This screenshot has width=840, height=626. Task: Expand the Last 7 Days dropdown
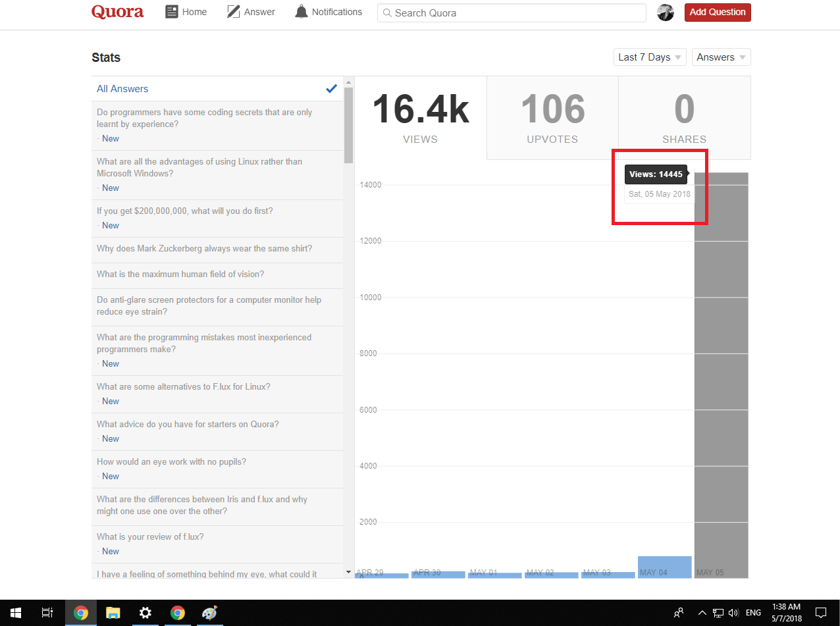(650, 57)
